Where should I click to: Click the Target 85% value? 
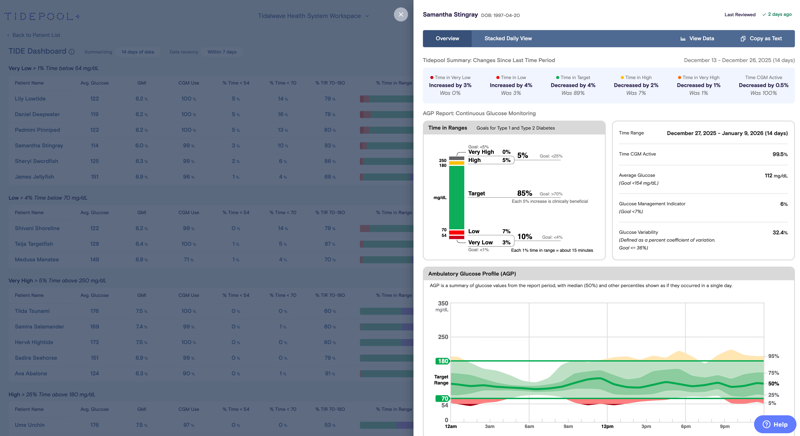click(x=524, y=193)
